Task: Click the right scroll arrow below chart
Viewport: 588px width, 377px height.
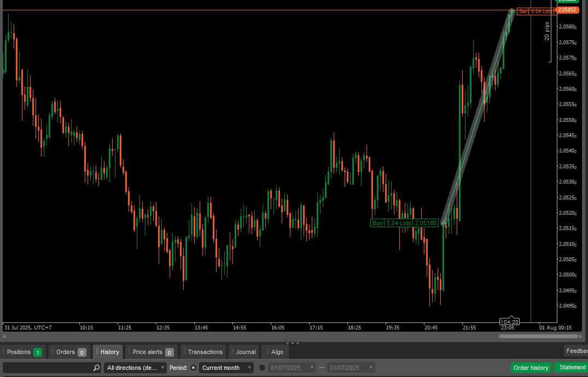Action: 581,336
